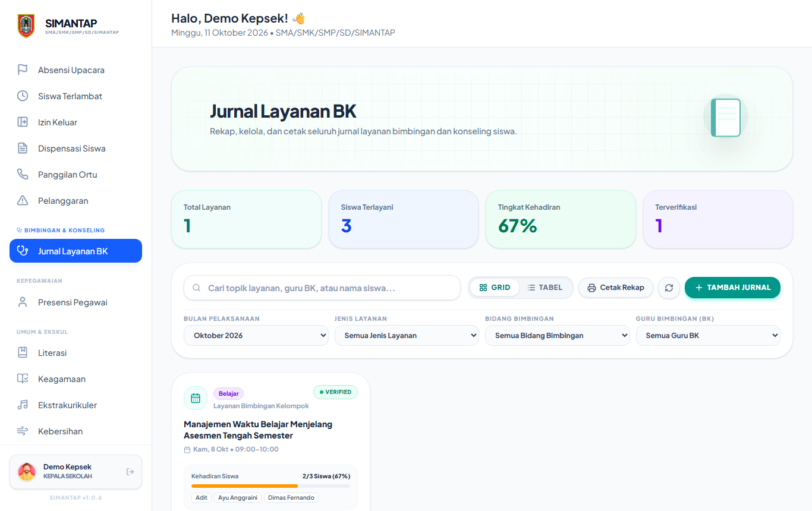Open the Bidang Bimbingan dropdown
The height and width of the screenshot is (511, 812).
[558, 336]
